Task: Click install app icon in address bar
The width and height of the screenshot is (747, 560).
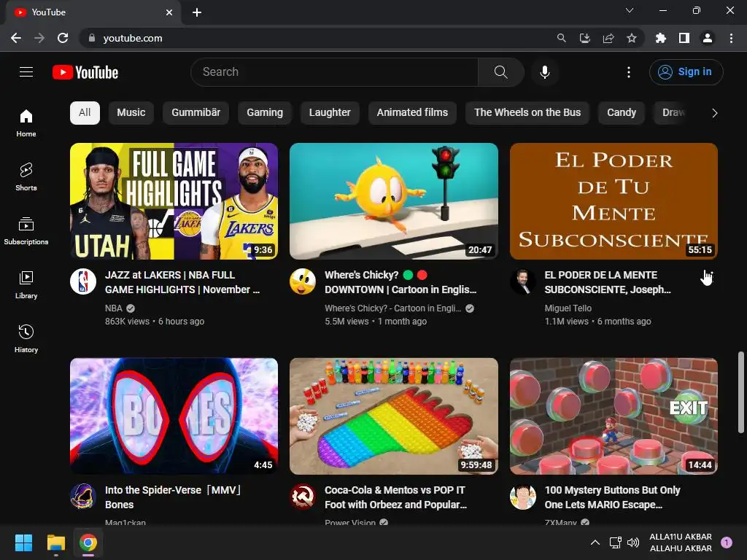Action: tap(584, 38)
